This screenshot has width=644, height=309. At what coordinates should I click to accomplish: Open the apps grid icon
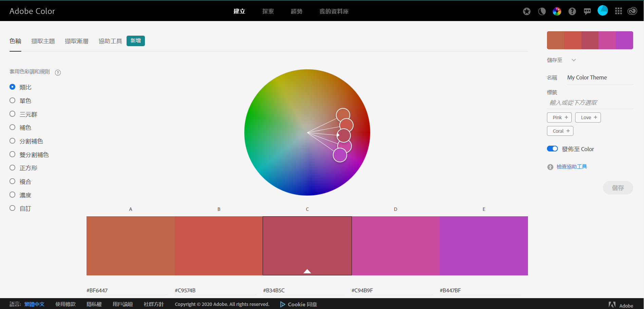click(x=619, y=11)
